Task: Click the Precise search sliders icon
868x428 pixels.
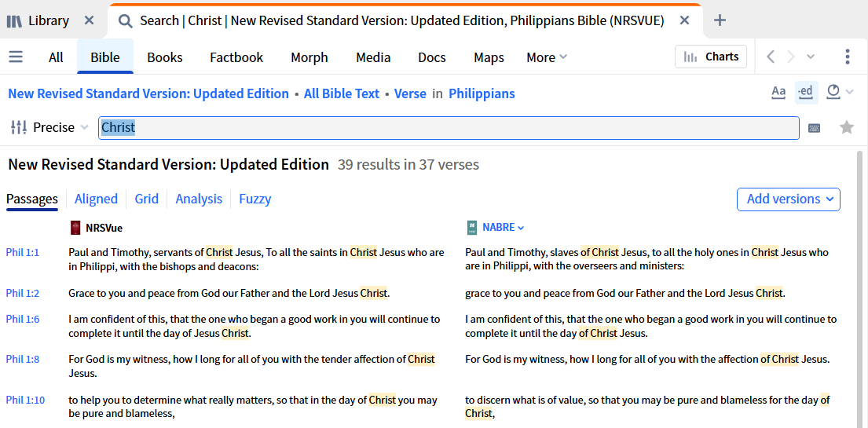Action: [x=19, y=127]
